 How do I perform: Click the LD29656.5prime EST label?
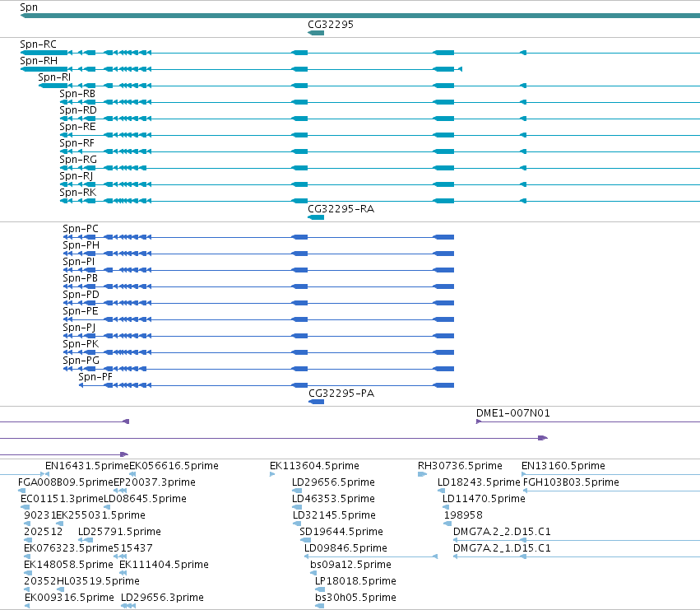[x=333, y=482]
